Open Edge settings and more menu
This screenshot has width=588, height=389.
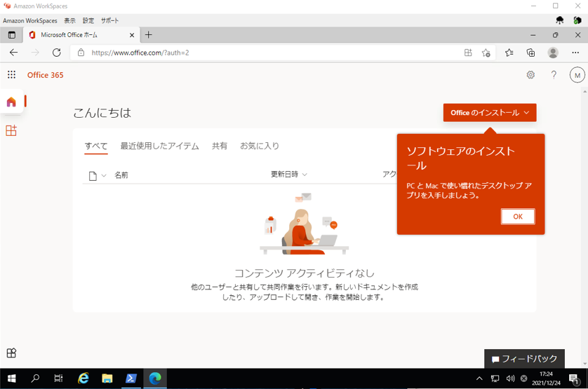[575, 53]
